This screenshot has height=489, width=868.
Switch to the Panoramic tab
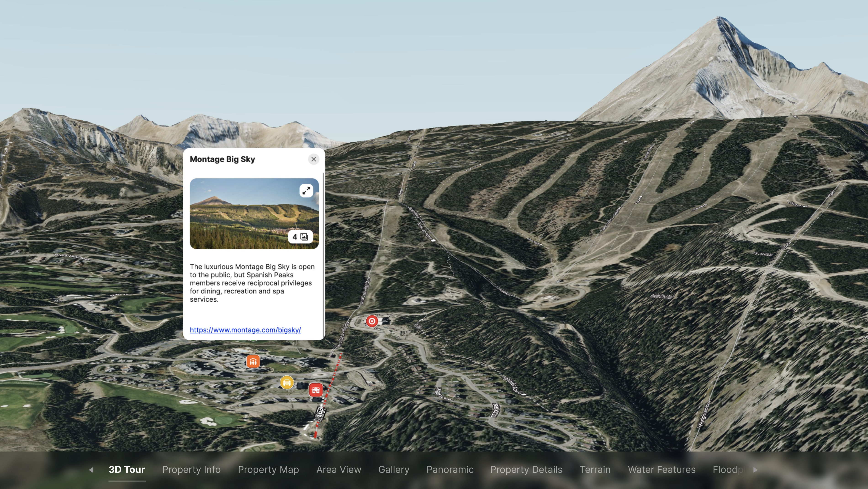tap(450, 470)
